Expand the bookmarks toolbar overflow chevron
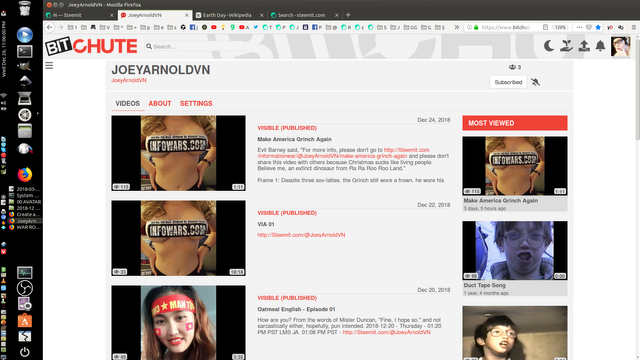The image size is (640, 360). coord(457,27)
